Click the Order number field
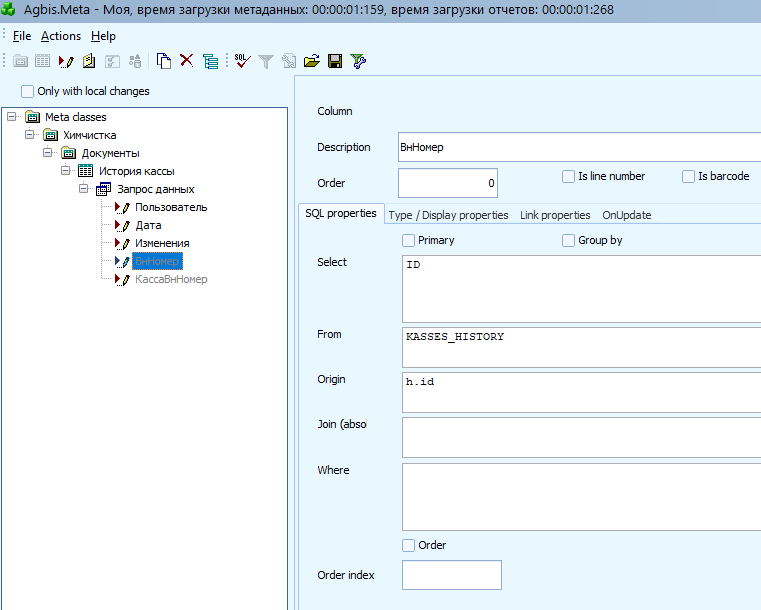761x610 pixels. [x=447, y=183]
